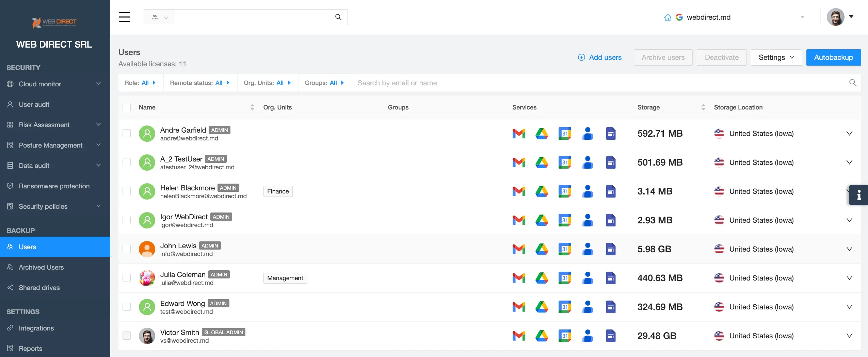Click the Contacts icon for Julia Coleman
The image size is (868, 357).
pyautogui.click(x=588, y=278)
